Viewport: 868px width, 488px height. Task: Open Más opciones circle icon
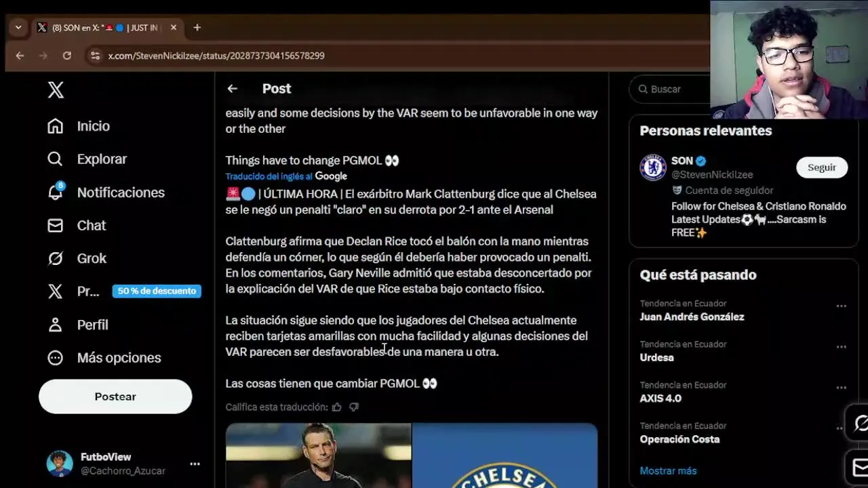[55, 358]
